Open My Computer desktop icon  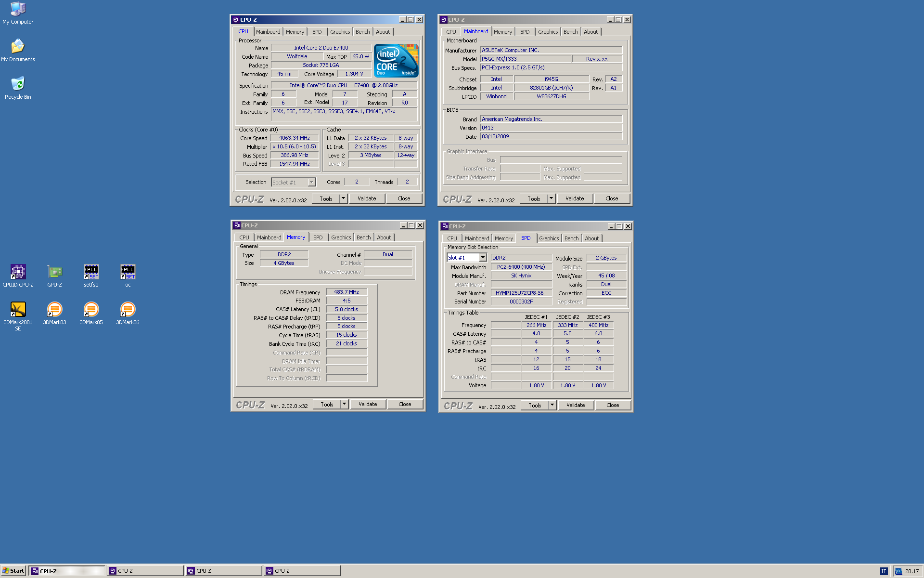[18, 13]
